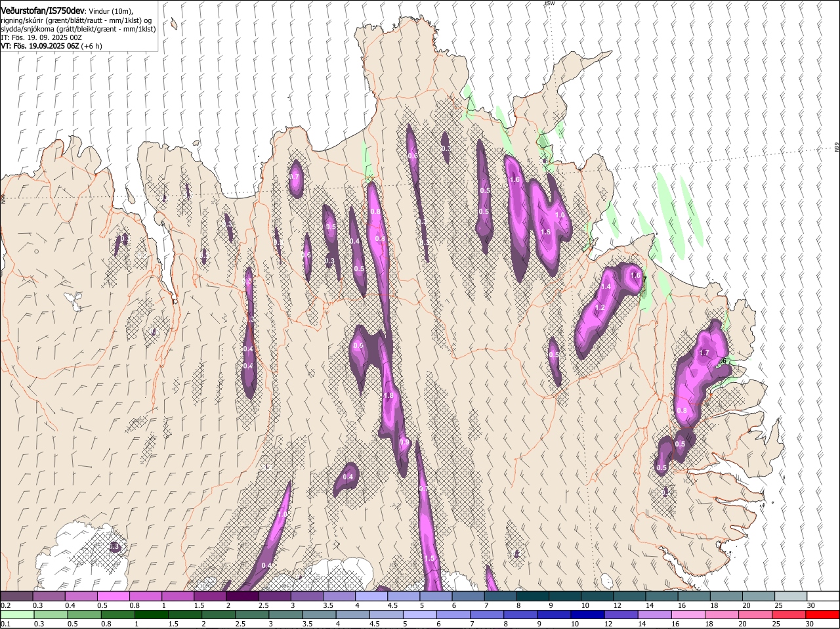840x629 pixels.
Task: Click the 1.8 precipitation value on the central band
Action: point(388,396)
